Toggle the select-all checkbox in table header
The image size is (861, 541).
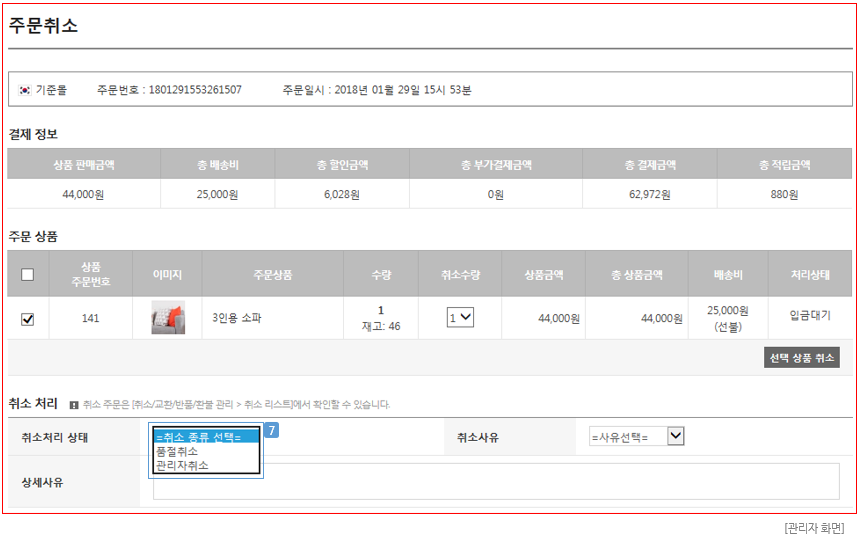[x=27, y=274]
